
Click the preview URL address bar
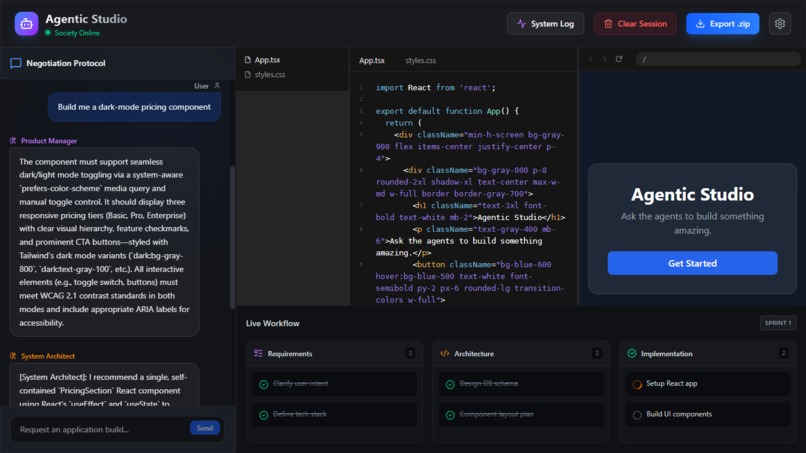point(718,59)
